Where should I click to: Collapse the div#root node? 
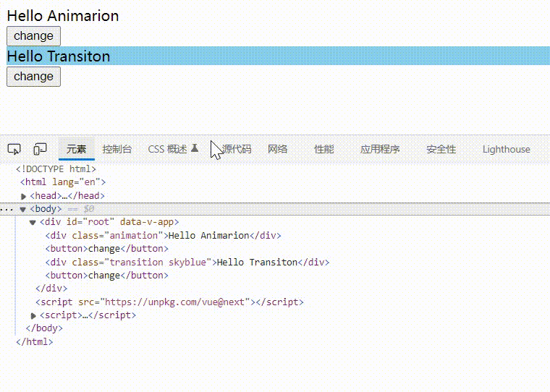(x=33, y=223)
